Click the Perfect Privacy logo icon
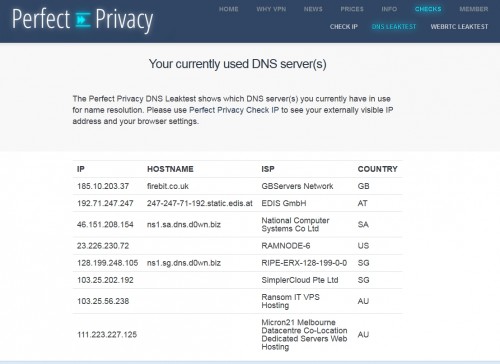The image size is (500, 364). (x=83, y=20)
